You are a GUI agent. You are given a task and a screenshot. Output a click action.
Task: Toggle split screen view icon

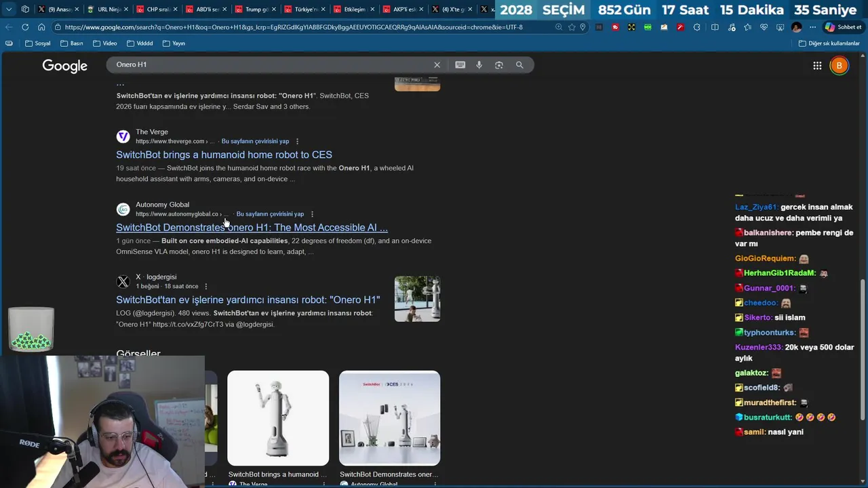pyautogui.click(x=715, y=27)
